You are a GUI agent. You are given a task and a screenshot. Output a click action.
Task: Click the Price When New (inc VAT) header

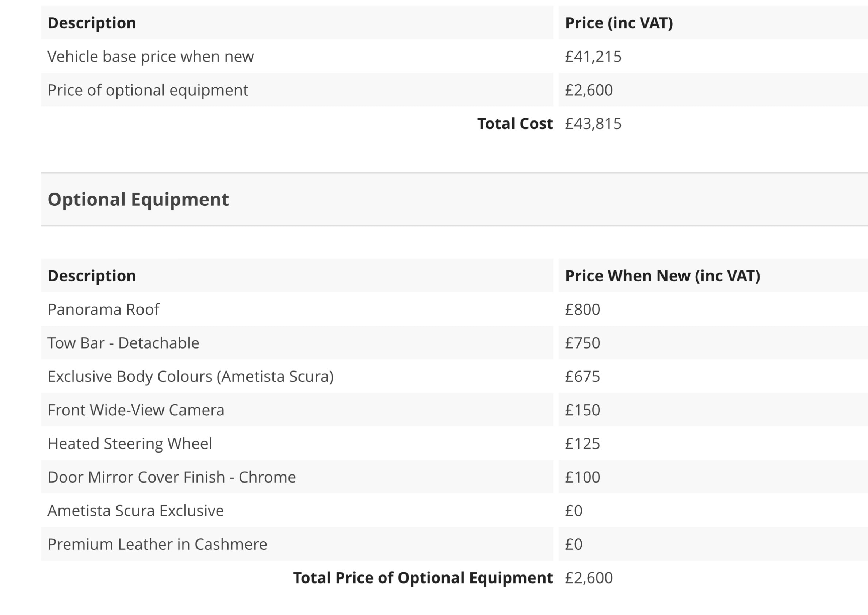click(x=663, y=276)
